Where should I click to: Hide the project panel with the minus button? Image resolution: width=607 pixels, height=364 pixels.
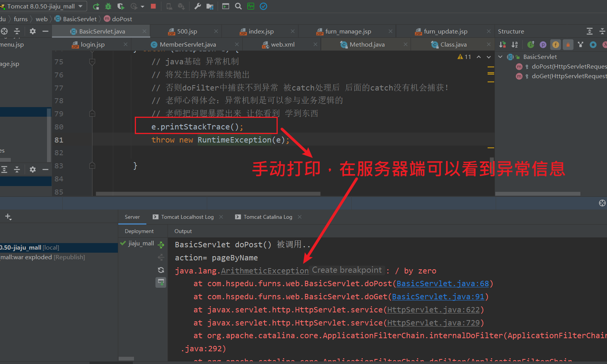tap(45, 31)
